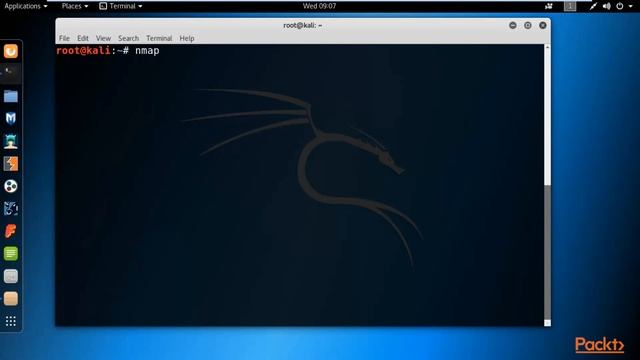Launch the terminal from the dock
This screenshot has height=360, width=640.
pyautogui.click(x=11, y=73)
